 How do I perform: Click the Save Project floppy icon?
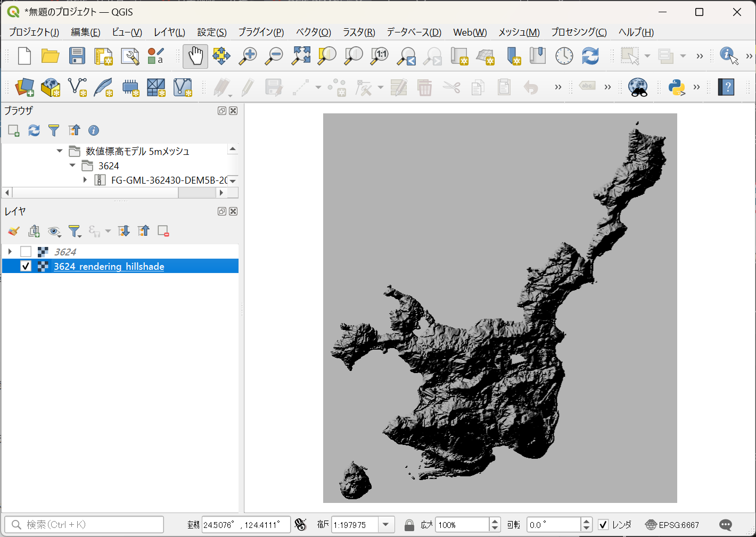coord(77,56)
